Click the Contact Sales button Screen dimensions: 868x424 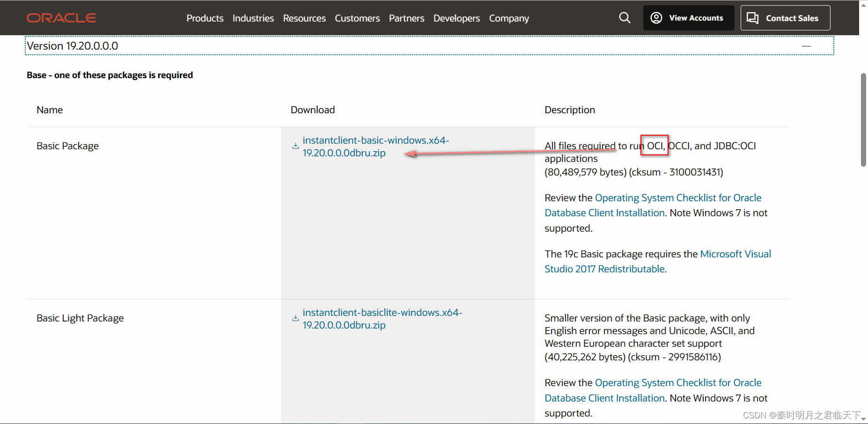tap(786, 18)
